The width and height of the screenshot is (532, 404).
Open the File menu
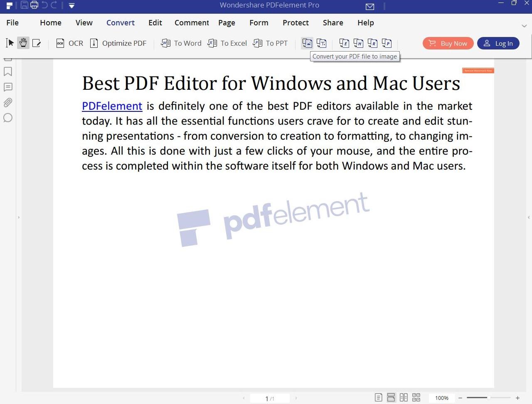(12, 23)
